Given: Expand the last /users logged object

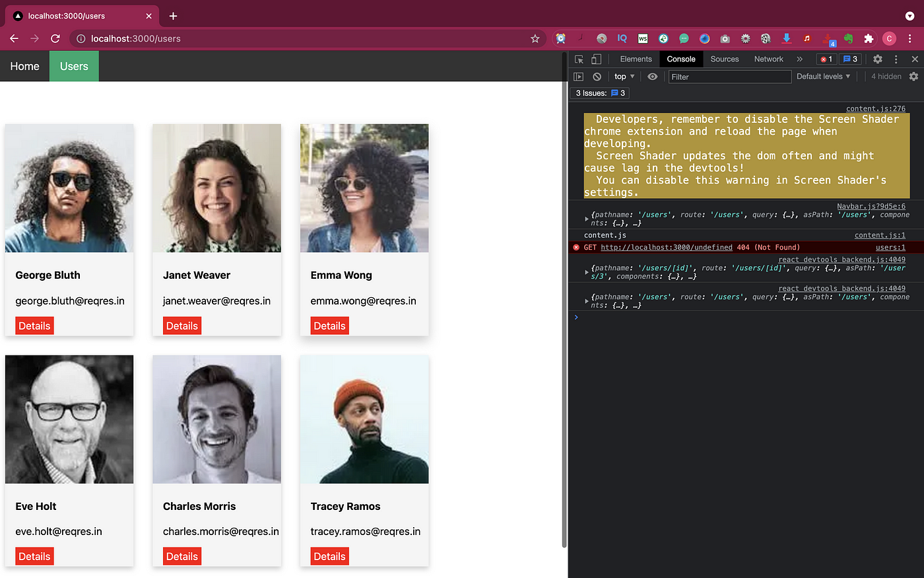Looking at the screenshot, I should (x=586, y=301).
